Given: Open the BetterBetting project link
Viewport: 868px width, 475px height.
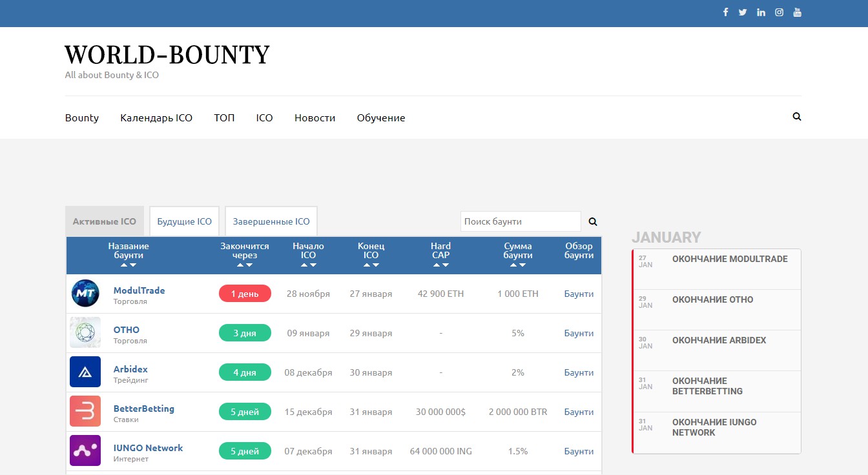Looking at the screenshot, I should click(x=144, y=409).
